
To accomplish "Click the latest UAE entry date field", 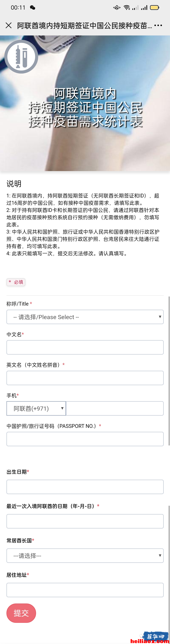I will click(85, 521).
